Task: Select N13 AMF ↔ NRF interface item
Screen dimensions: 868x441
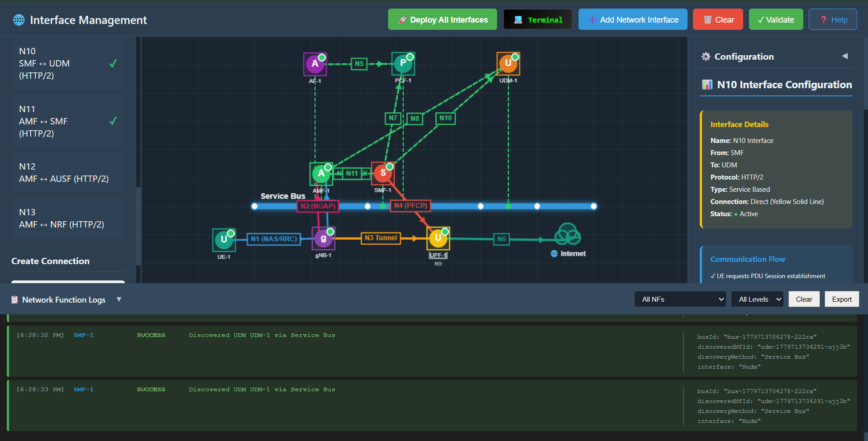Action: pos(68,218)
